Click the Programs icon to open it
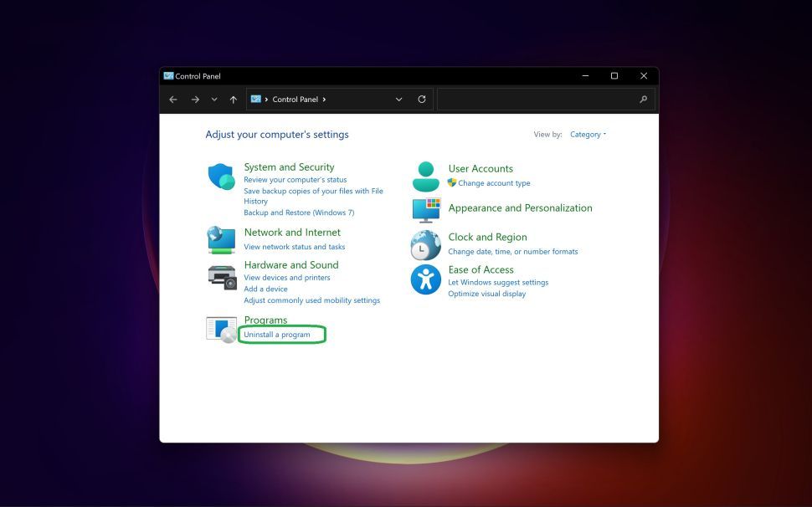 pyautogui.click(x=221, y=328)
